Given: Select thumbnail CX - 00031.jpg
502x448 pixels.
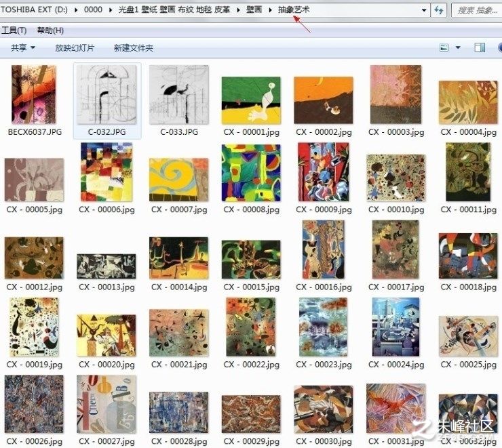Looking at the screenshot, I should tap(396, 409).
